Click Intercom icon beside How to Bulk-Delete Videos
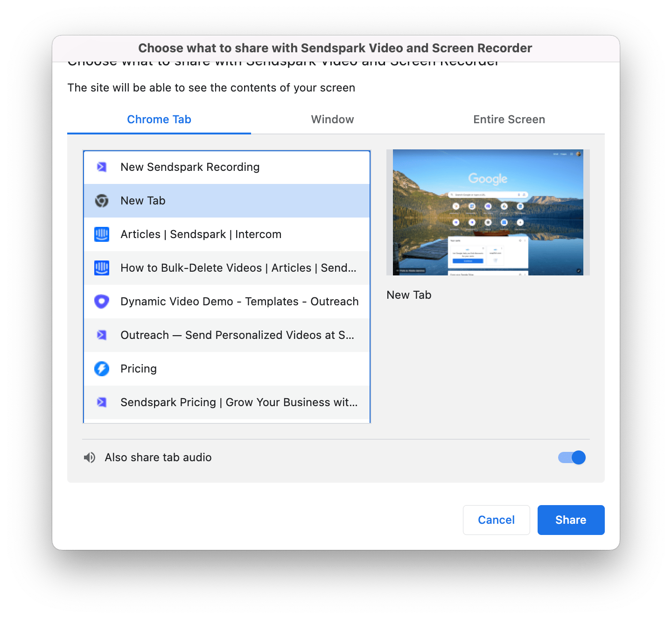Image resolution: width=672 pixels, height=619 pixels. pos(102,268)
